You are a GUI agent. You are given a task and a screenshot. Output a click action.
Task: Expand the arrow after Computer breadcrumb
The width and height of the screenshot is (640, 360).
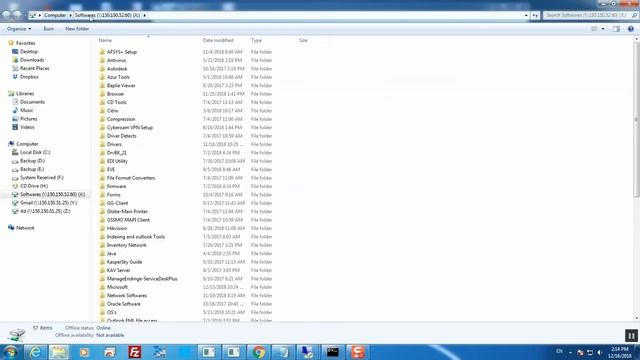click(70, 15)
